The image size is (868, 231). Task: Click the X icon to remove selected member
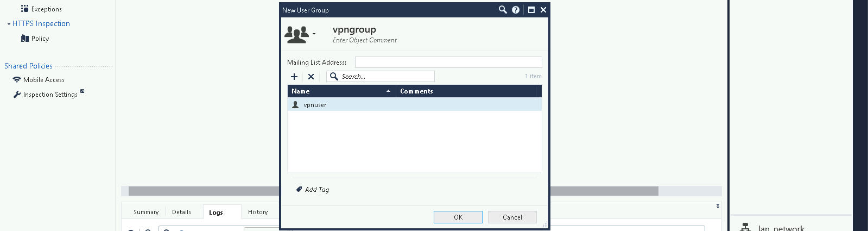point(311,77)
